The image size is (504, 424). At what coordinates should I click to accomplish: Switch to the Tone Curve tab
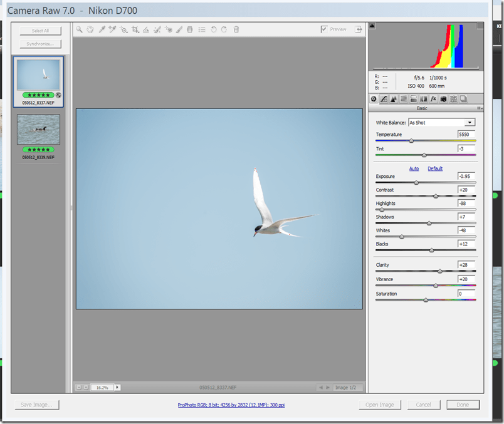point(384,99)
